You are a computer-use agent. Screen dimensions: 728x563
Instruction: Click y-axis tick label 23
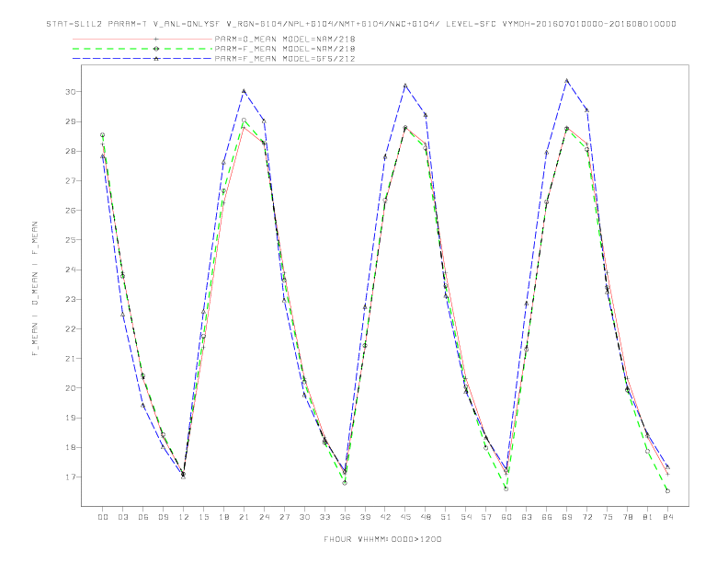(71, 299)
